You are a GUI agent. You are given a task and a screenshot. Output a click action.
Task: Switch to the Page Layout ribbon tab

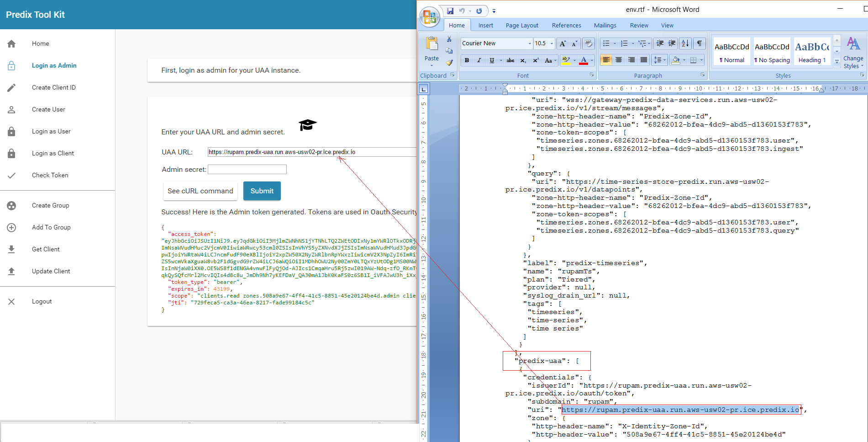522,26
